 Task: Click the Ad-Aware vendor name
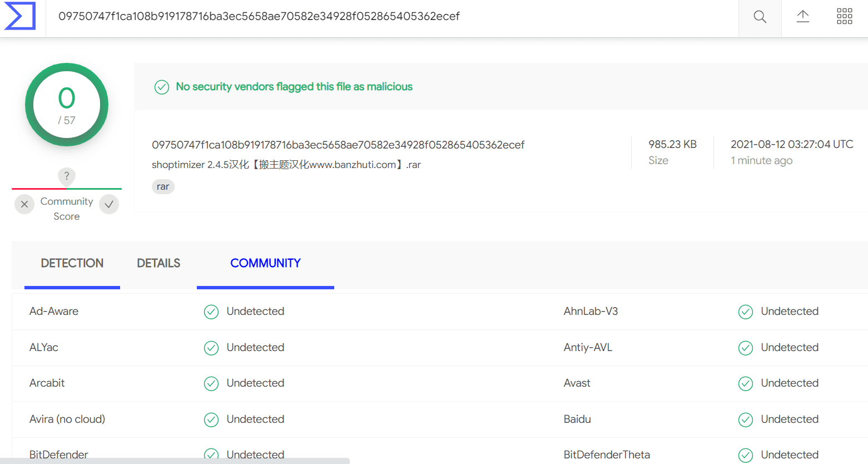coord(54,311)
